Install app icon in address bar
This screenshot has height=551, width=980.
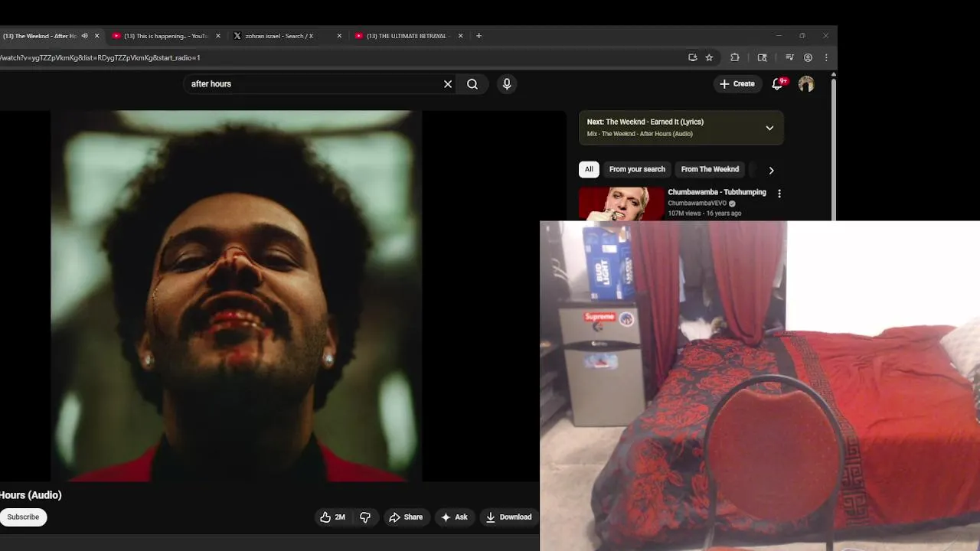(693, 57)
